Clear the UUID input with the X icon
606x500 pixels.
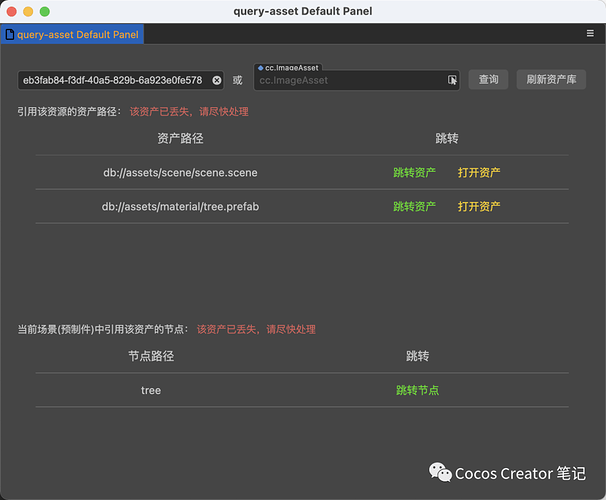pyautogui.click(x=217, y=80)
